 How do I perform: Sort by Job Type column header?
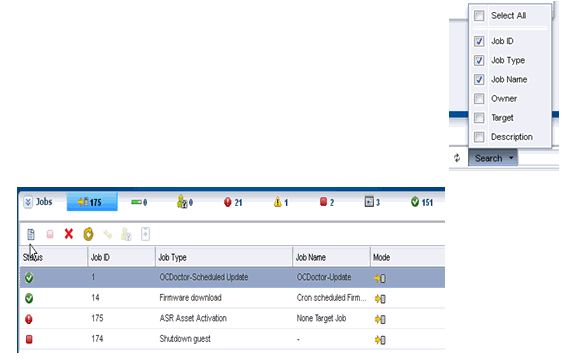point(224,257)
